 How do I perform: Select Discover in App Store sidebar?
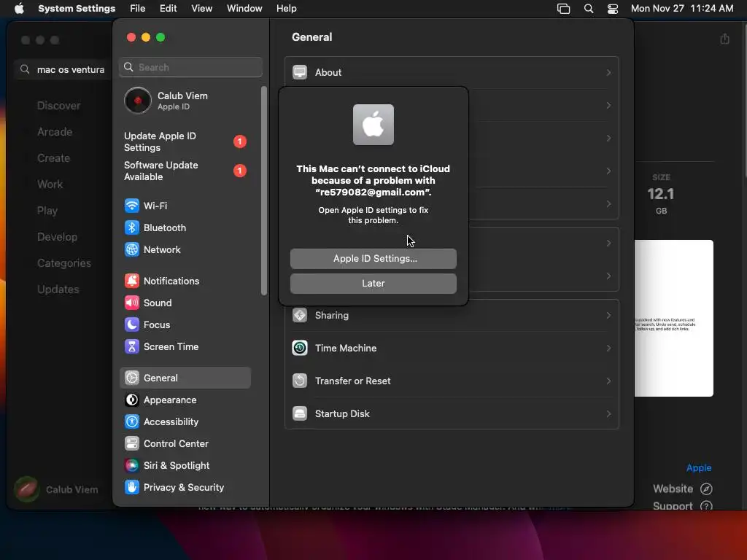point(58,106)
